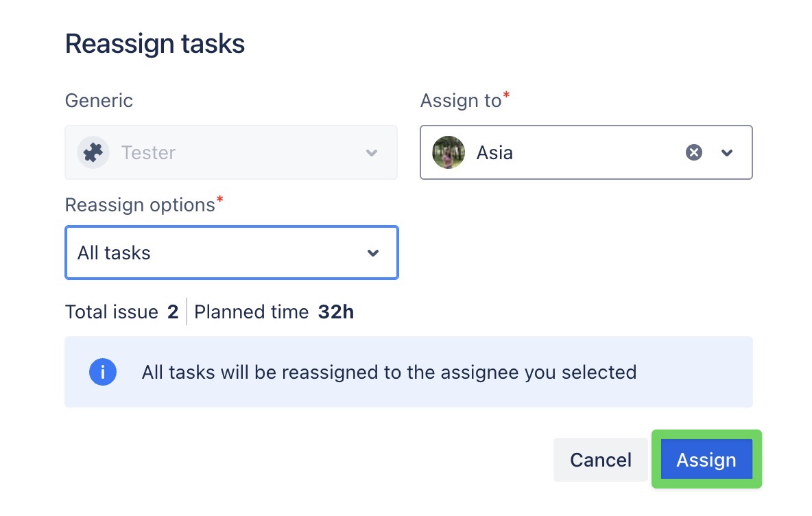Click the blue info icon in the notice banner
This screenshot has height=516, width=812.
(x=103, y=372)
